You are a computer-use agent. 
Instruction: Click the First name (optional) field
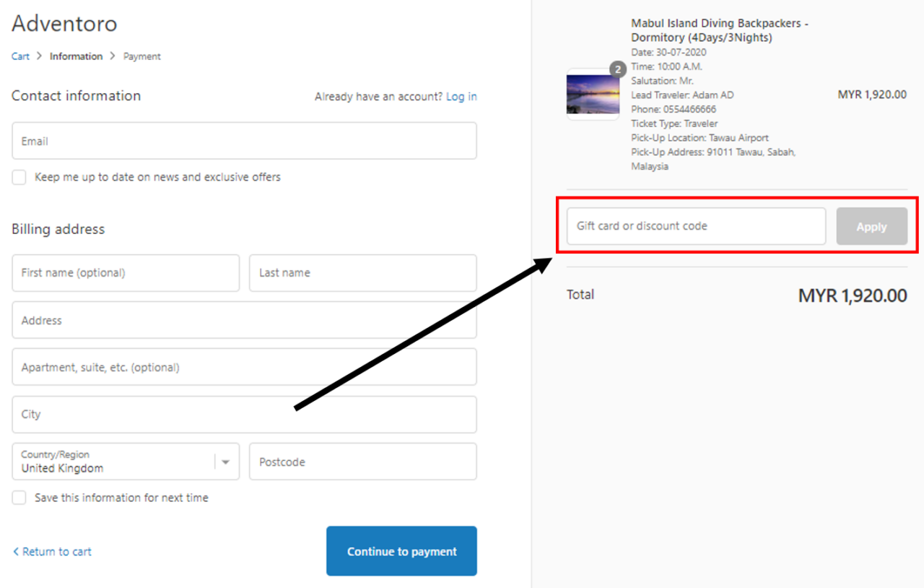126,273
